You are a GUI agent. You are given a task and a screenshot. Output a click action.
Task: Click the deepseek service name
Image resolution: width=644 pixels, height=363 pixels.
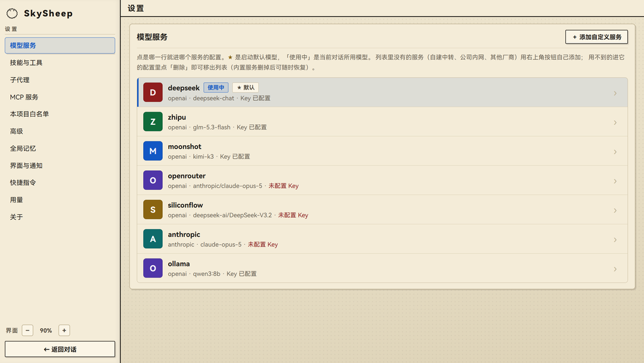point(184,88)
